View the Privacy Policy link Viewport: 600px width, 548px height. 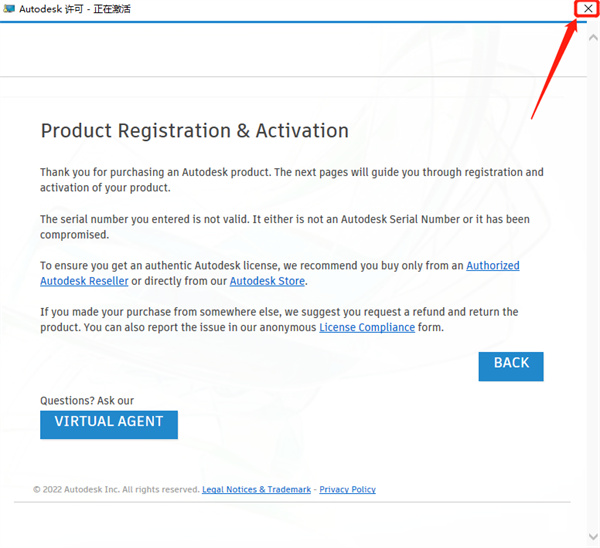(347, 490)
